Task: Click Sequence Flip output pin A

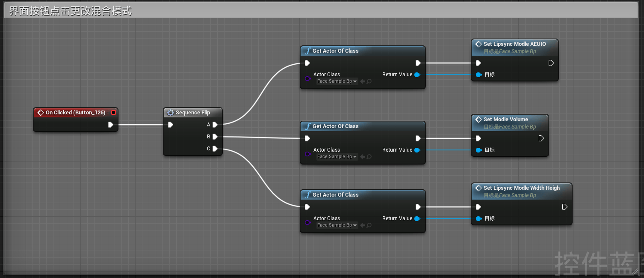Action: pos(215,125)
